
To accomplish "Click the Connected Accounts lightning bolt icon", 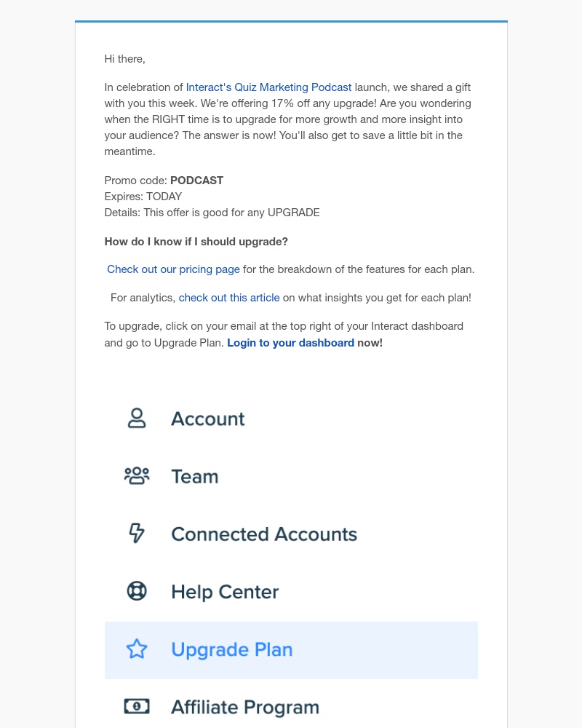I will pyautogui.click(x=137, y=533).
